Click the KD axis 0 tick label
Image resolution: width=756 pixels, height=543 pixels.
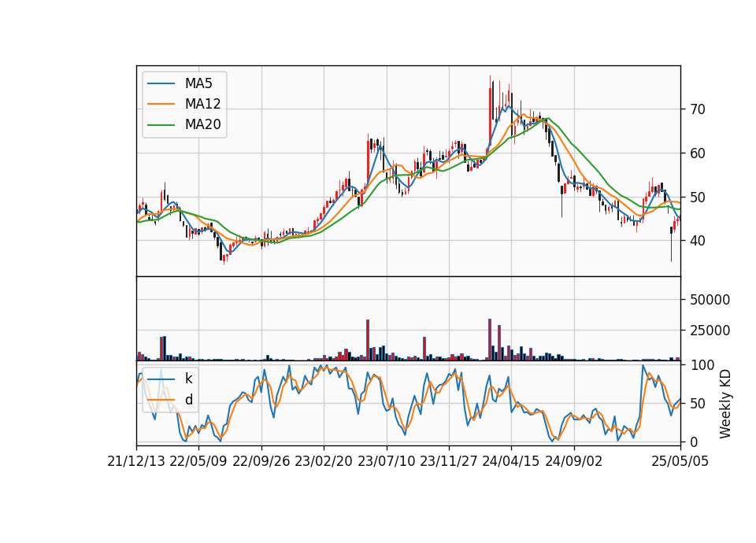tap(694, 441)
